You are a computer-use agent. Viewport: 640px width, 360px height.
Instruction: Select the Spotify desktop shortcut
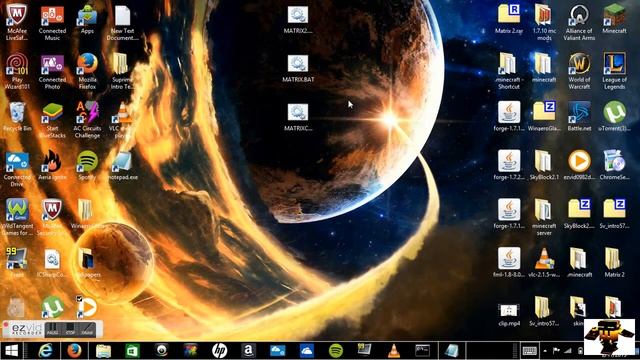pyautogui.click(x=87, y=165)
